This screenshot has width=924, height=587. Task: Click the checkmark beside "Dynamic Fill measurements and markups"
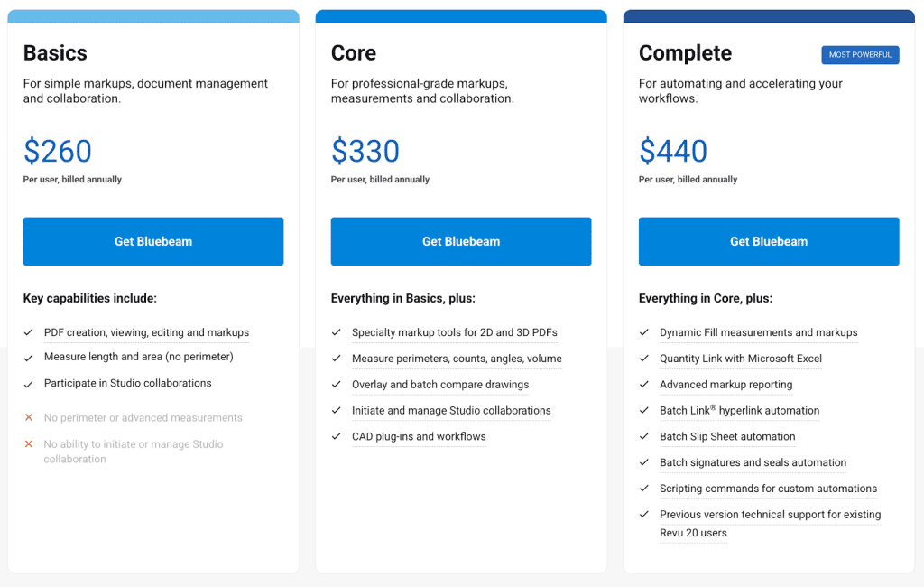pyautogui.click(x=644, y=332)
